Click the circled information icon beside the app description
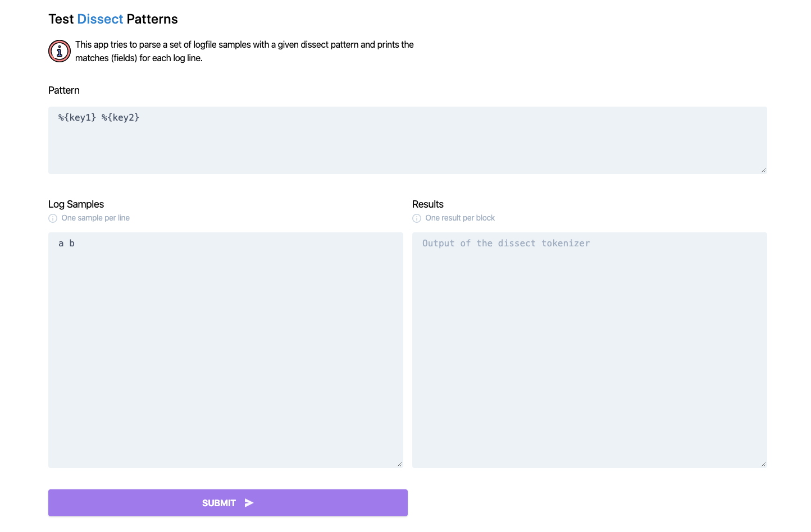This screenshot has height=532, width=811. point(59,51)
